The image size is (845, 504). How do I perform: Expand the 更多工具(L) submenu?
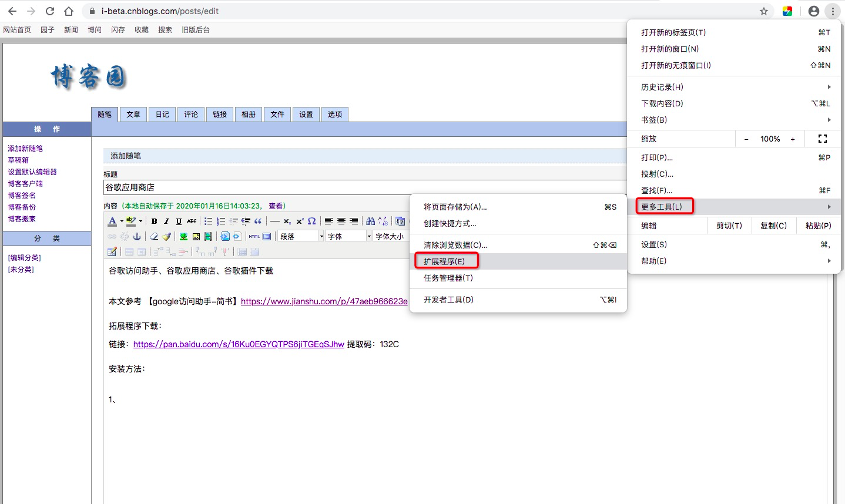coord(734,207)
